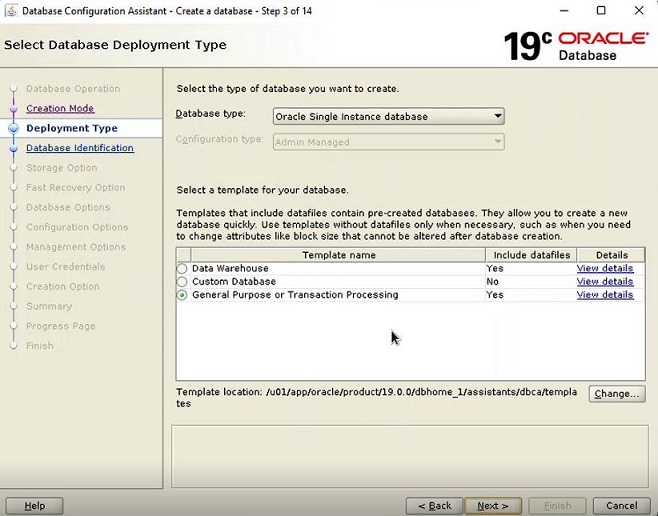
Task: Click the Database Configuration Assistant title bar icon
Action: 10,11
